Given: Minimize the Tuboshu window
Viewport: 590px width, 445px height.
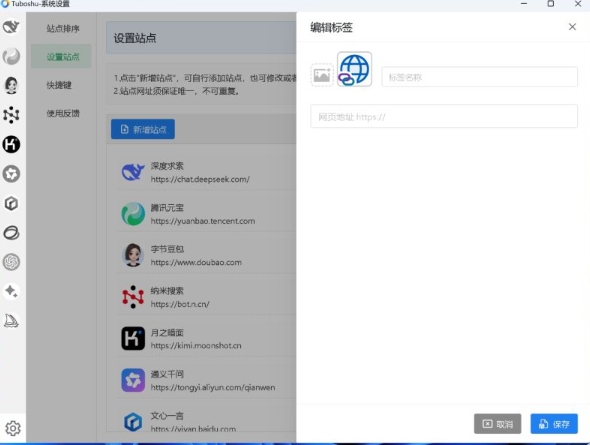Looking at the screenshot, I should [x=524, y=4].
